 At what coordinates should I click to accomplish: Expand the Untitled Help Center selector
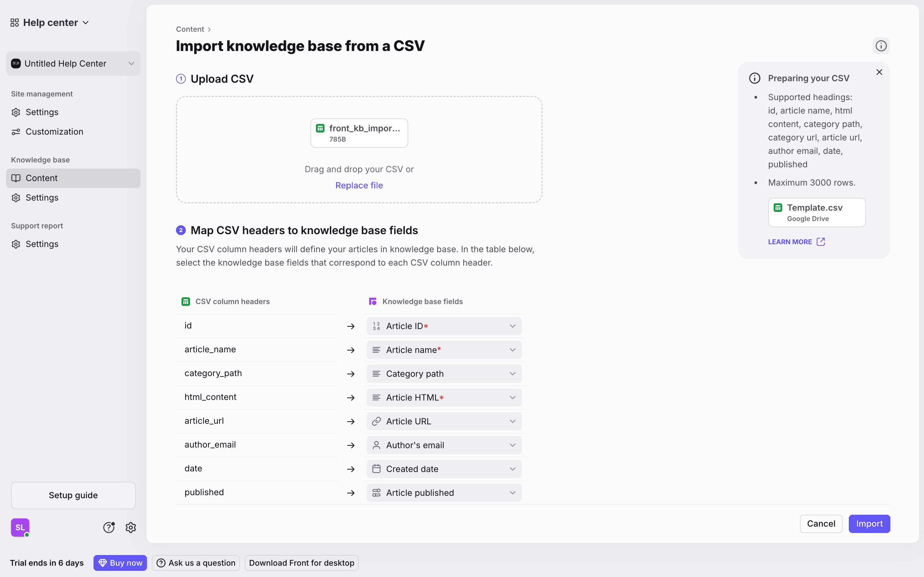pos(73,64)
